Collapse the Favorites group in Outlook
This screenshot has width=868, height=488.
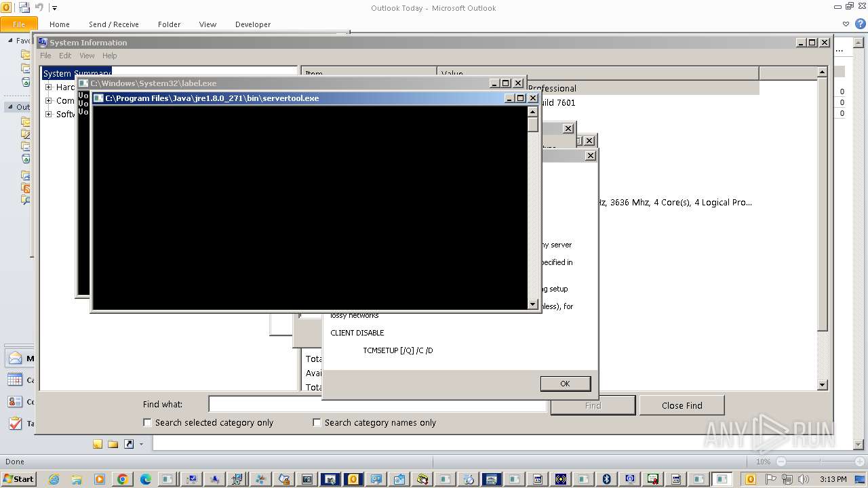click(x=10, y=41)
